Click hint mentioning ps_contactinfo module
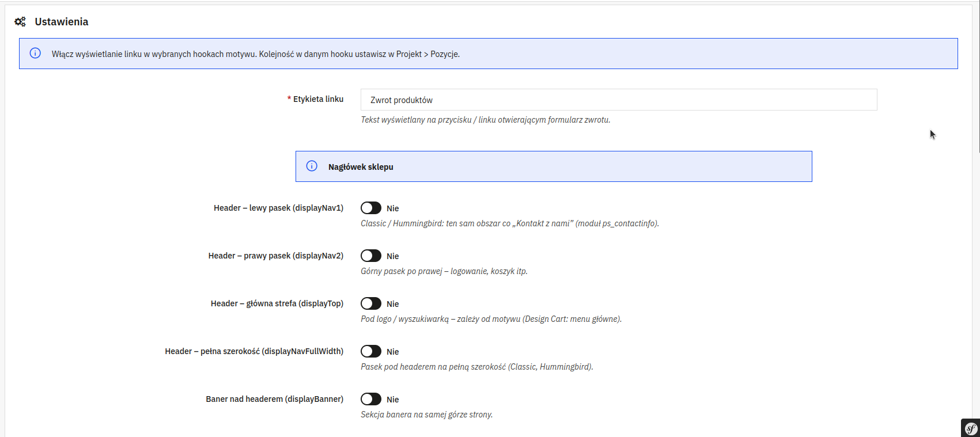This screenshot has width=980, height=437. tap(510, 223)
